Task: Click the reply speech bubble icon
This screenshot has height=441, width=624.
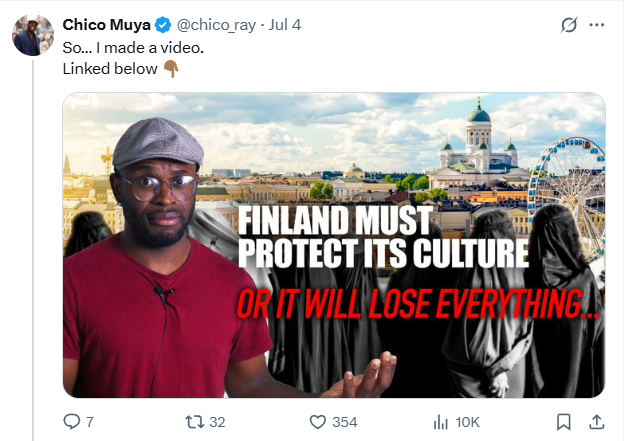Action: [x=71, y=422]
